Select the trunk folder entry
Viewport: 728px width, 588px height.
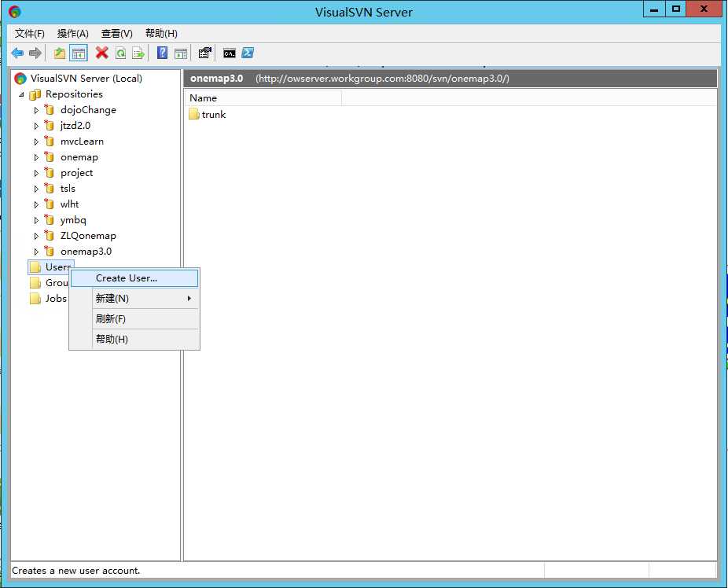[207, 114]
